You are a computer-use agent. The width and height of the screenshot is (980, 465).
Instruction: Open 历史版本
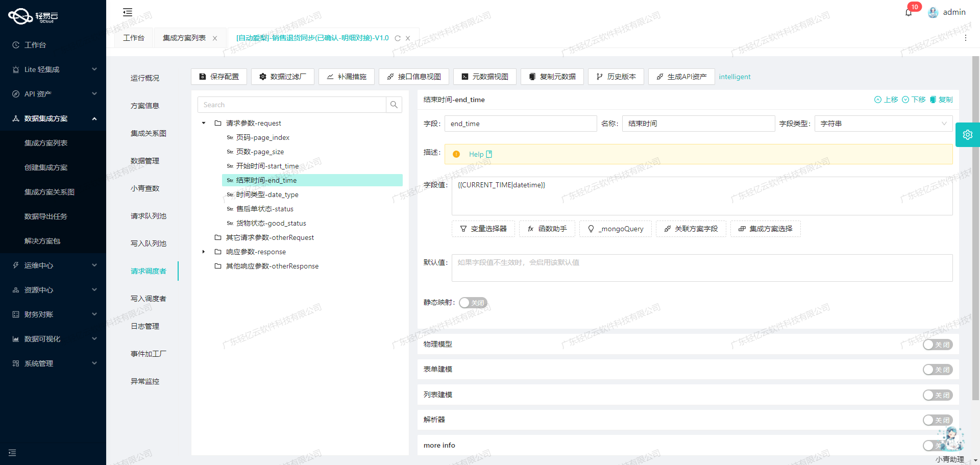(x=616, y=77)
